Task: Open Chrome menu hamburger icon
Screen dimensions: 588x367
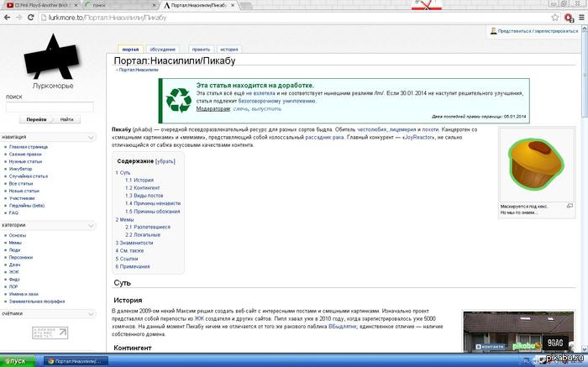Action: (x=581, y=18)
